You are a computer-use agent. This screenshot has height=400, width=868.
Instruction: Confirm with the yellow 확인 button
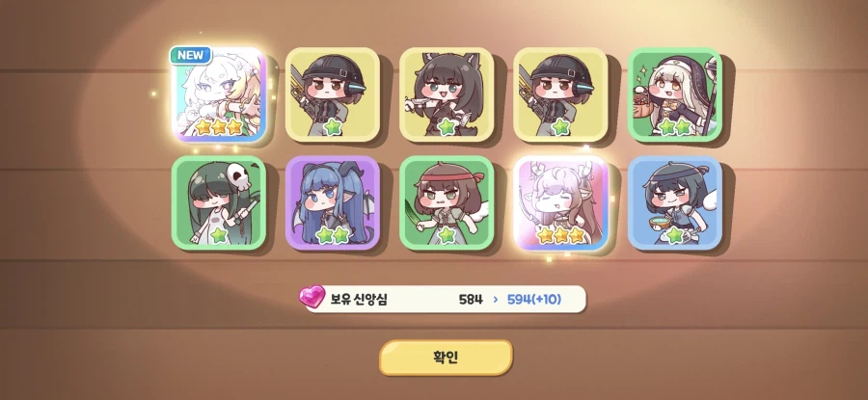coord(446,358)
